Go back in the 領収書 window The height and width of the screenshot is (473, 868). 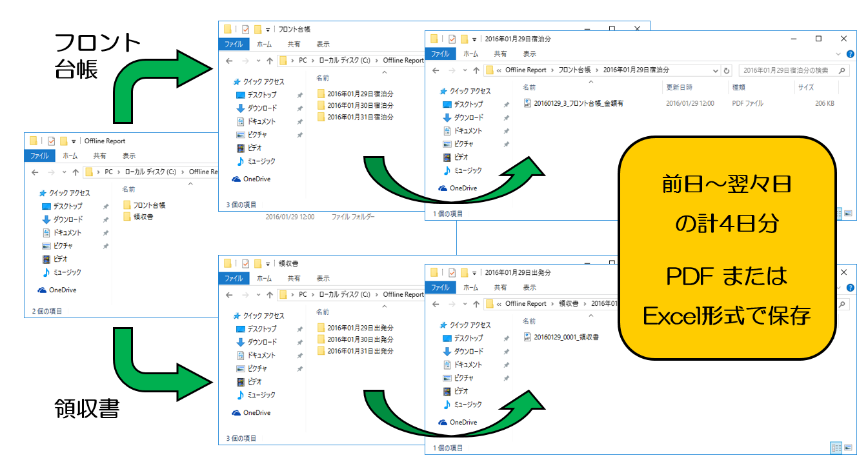click(x=230, y=295)
